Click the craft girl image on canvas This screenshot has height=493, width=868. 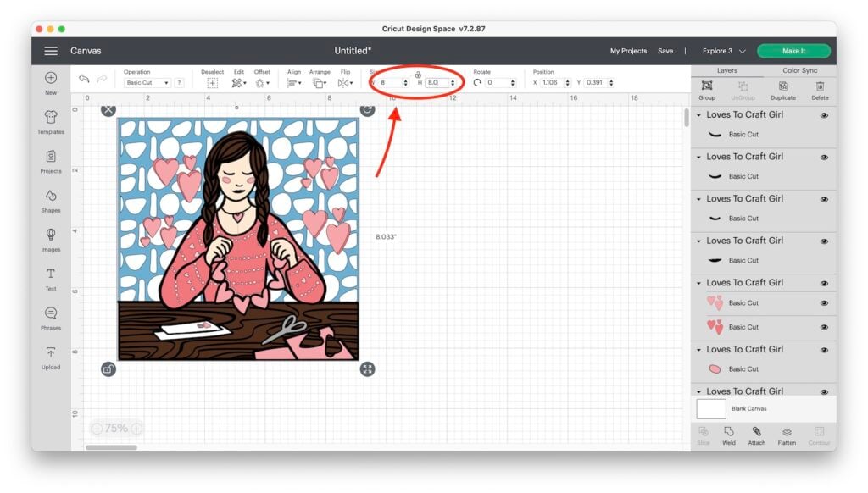pos(238,239)
